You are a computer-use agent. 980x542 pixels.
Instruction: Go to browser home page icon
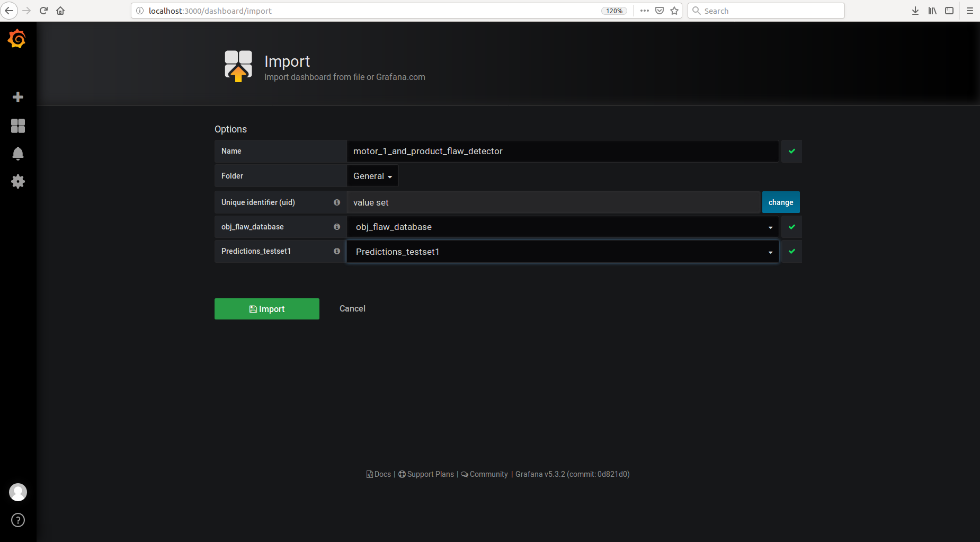coord(60,11)
